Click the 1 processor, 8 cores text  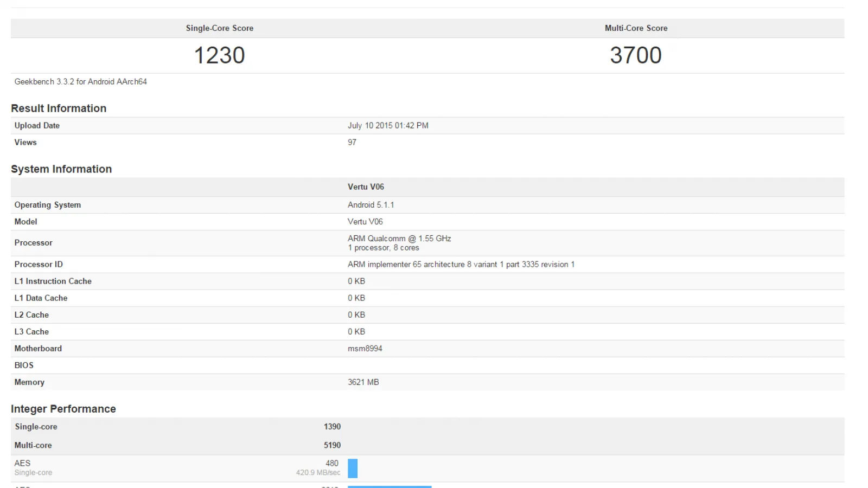(384, 248)
